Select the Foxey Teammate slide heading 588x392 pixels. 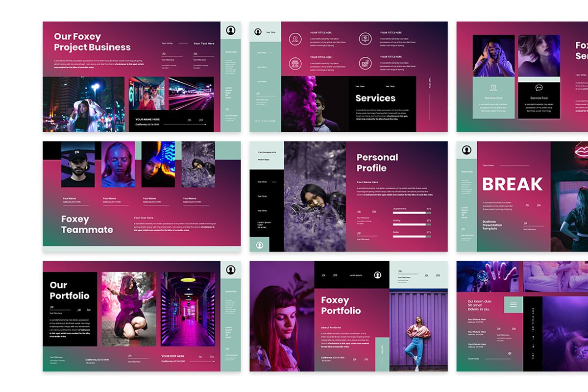pos(87,224)
